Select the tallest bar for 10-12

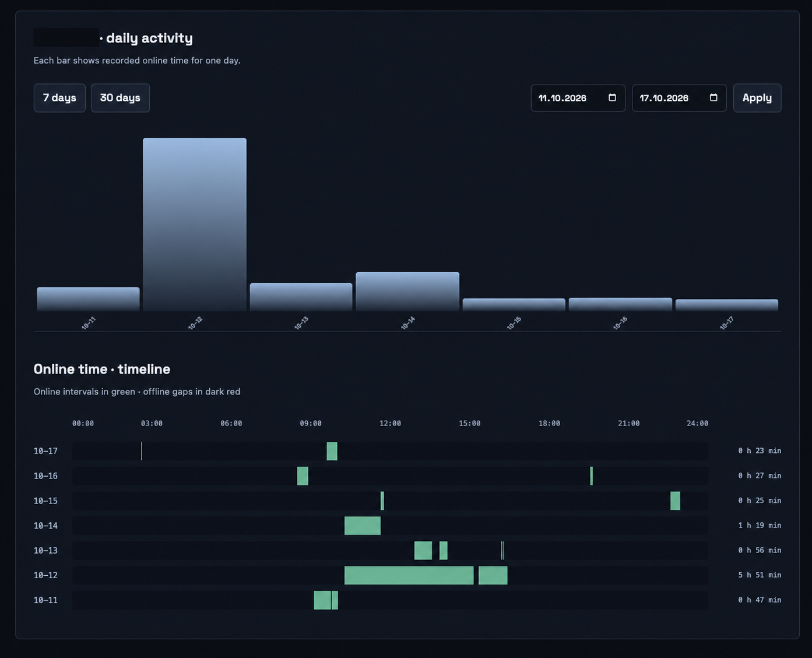(x=195, y=224)
